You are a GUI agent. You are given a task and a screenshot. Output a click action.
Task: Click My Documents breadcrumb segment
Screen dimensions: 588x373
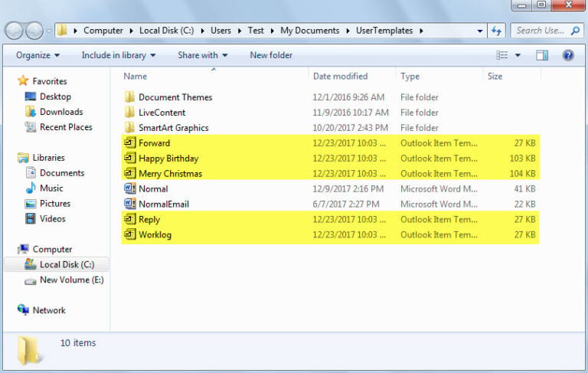[310, 31]
